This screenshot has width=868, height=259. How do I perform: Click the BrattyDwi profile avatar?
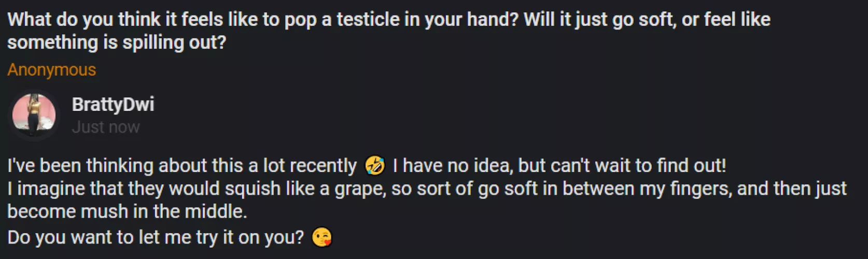(x=34, y=114)
